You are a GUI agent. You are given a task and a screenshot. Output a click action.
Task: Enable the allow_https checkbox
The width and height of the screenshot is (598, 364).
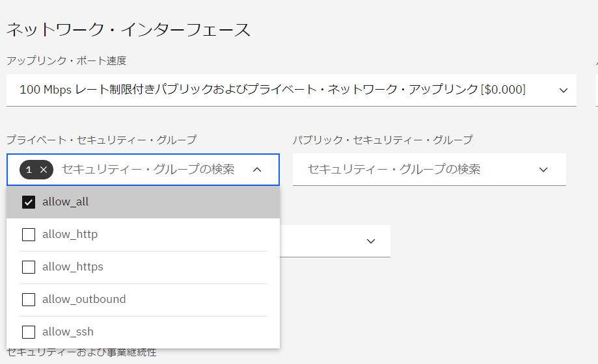pyautogui.click(x=29, y=266)
